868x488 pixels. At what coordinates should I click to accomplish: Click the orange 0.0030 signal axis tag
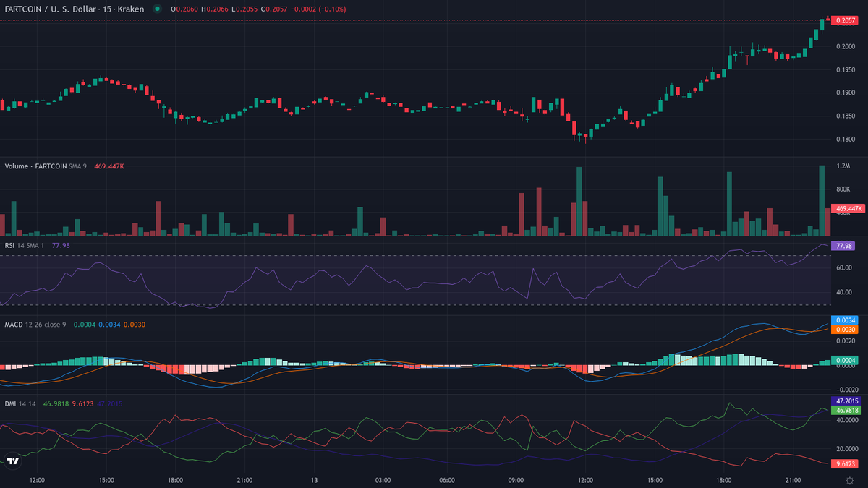(x=845, y=330)
